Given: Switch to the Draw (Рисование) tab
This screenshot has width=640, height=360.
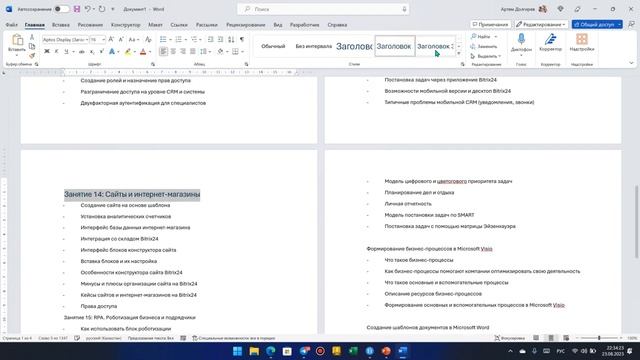Looking at the screenshot, I should 90,25.
